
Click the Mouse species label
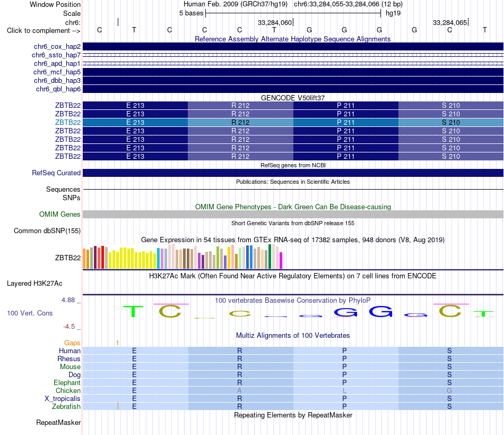click(70, 367)
